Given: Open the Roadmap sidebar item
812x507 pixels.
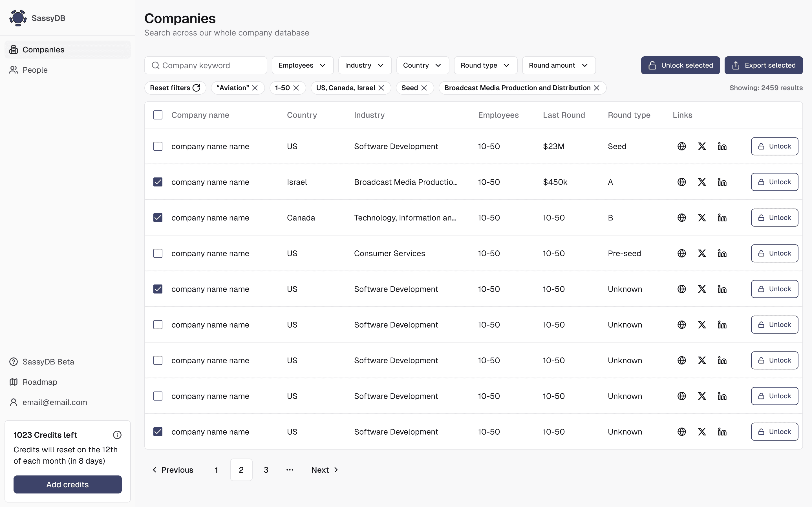Looking at the screenshot, I should point(39,382).
